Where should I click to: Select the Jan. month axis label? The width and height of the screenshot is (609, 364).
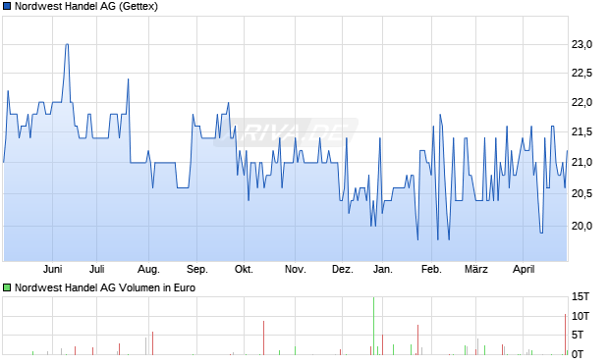pos(382,269)
